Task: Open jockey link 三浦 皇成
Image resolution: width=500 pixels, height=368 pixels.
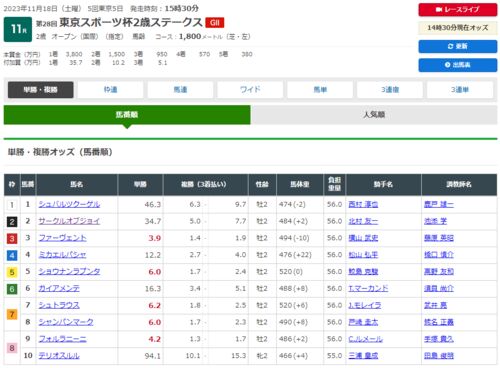Action: (363, 356)
